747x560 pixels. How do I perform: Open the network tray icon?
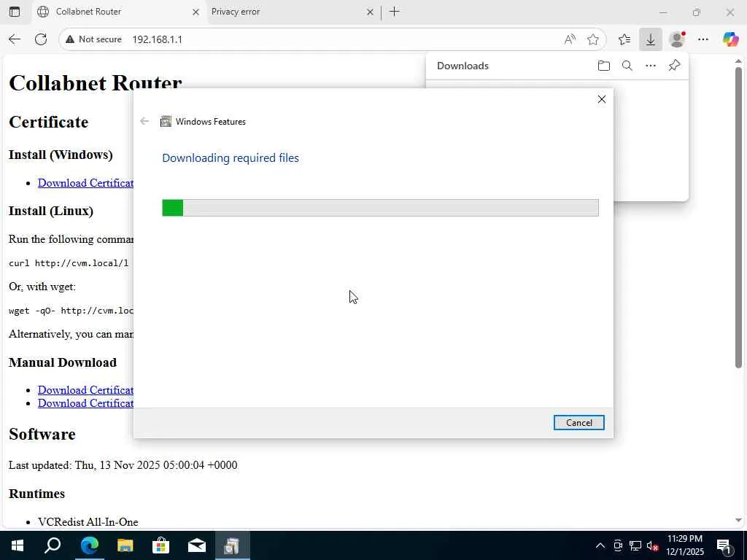pyautogui.click(x=635, y=545)
